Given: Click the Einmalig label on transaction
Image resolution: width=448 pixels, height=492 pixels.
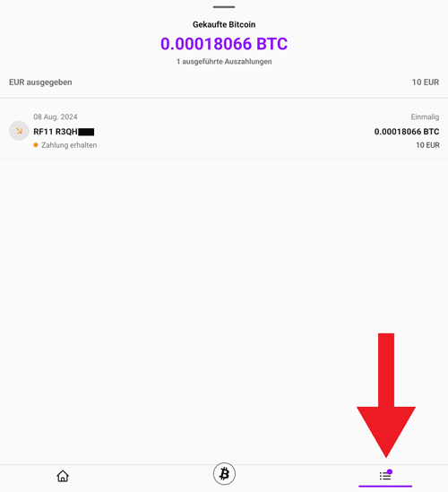Looking at the screenshot, I should [x=425, y=117].
